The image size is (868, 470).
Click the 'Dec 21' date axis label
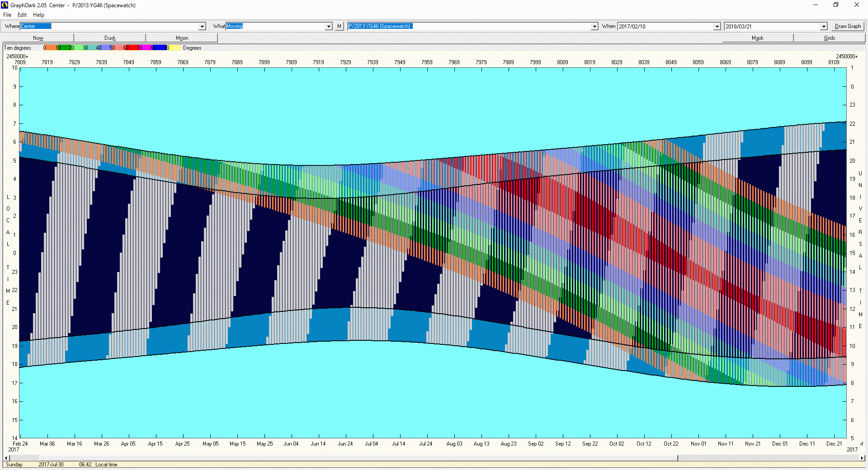click(x=834, y=444)
